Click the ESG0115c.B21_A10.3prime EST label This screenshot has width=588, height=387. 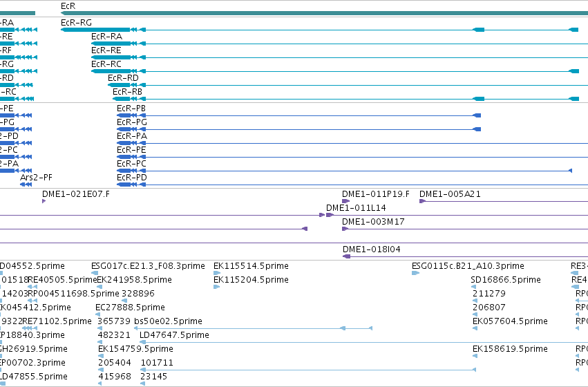pos(468,266)
